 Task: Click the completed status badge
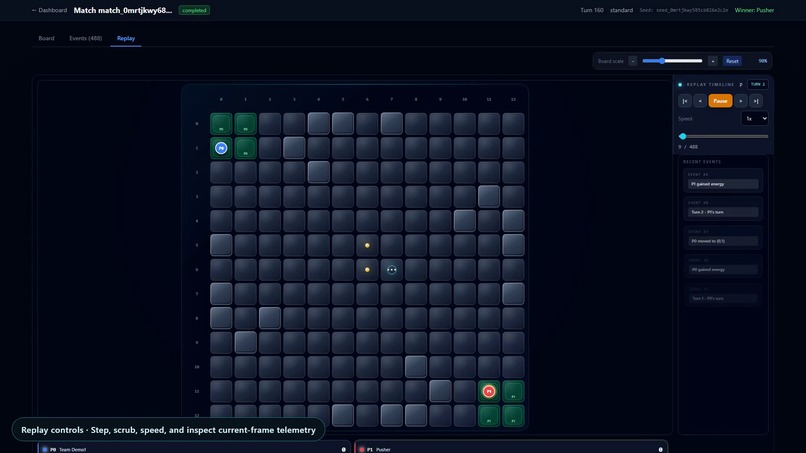click(x=194, y=10)
